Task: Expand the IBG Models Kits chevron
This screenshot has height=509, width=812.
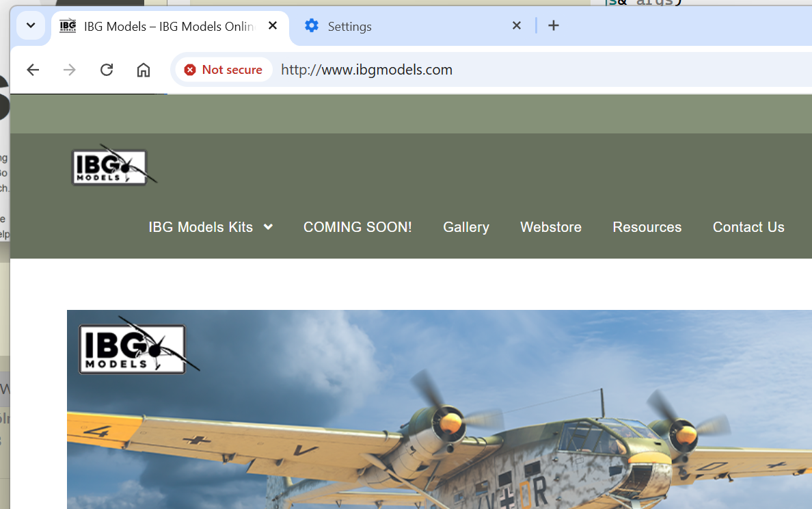Action: (268, 227)
